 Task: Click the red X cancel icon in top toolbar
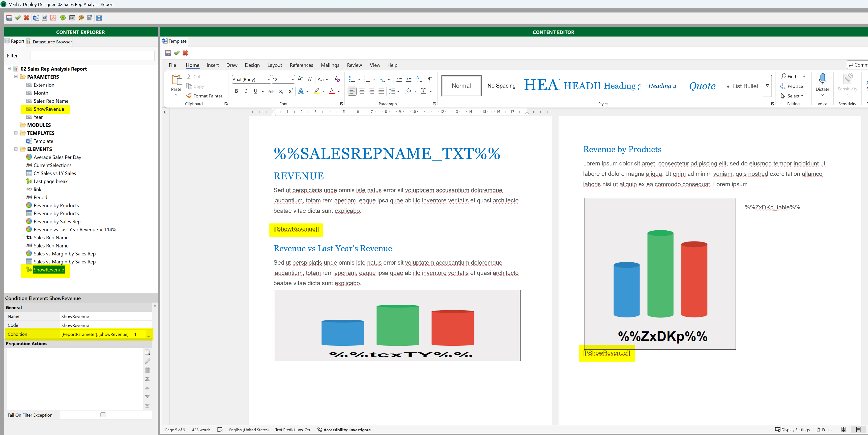27,18
